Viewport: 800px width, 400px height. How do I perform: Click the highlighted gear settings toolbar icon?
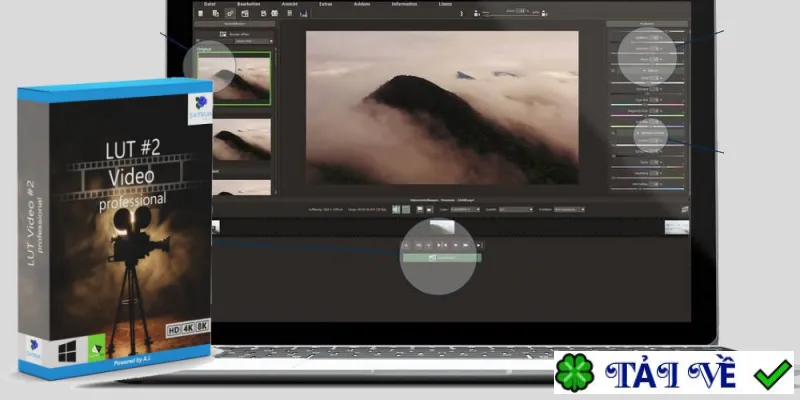coord(230,14)
